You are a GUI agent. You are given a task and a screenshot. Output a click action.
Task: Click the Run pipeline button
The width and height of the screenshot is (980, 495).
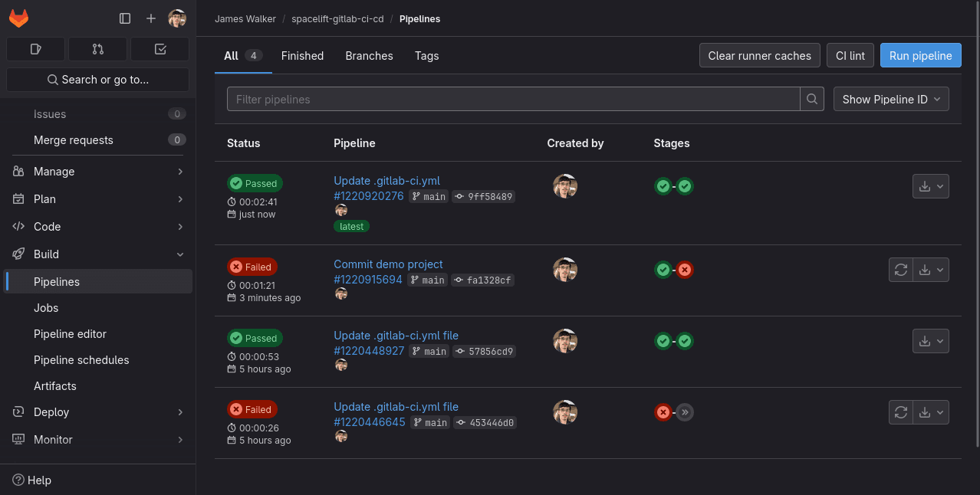pos(920,55)
